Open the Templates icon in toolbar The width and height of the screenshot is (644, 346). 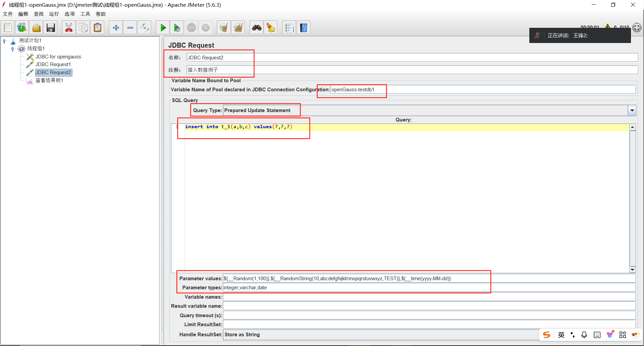pos(22,28)
